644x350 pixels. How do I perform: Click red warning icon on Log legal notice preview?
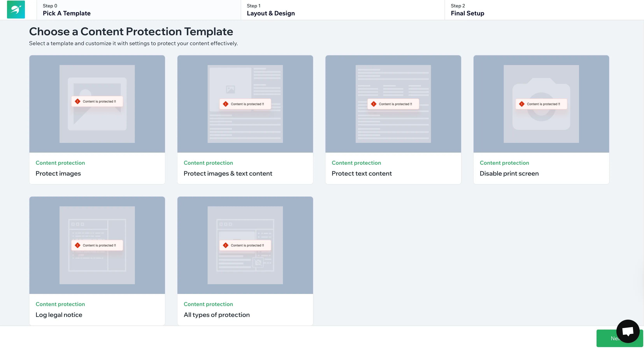pos(77,245)
